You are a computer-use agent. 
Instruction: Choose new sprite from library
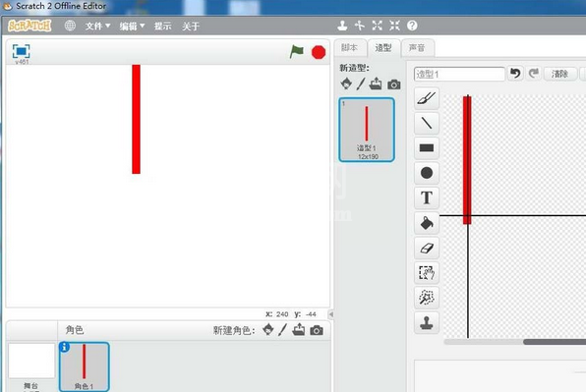click(x=268, y=330)
